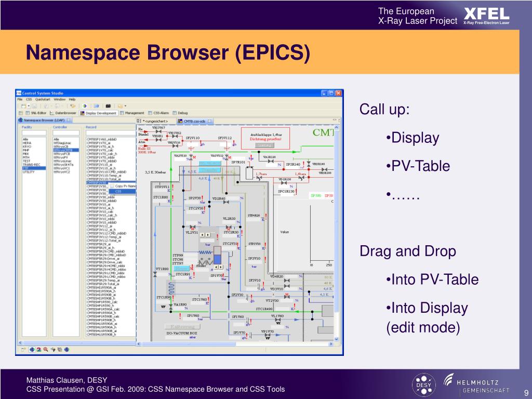Click the magnifier icon in status bar

coord(45,350)
